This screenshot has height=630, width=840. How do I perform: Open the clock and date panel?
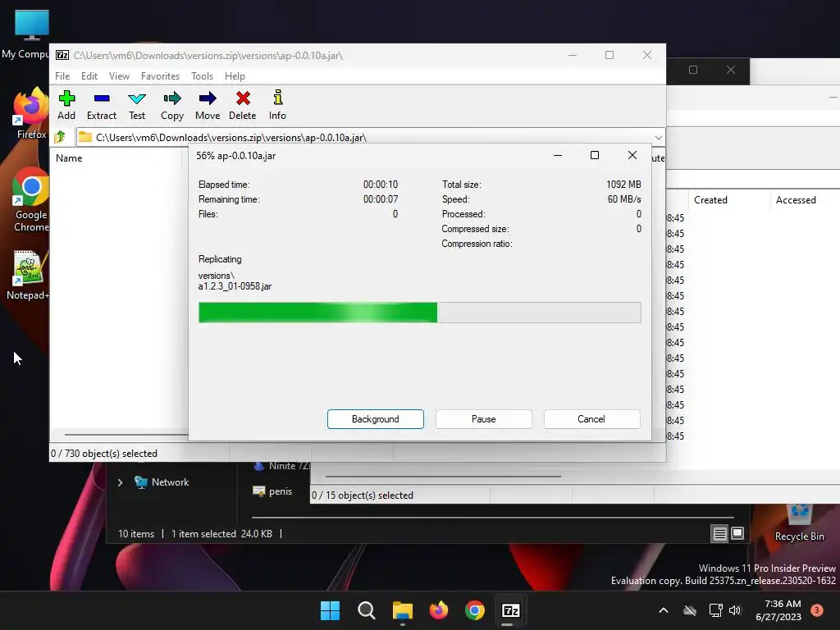[778, 610]
